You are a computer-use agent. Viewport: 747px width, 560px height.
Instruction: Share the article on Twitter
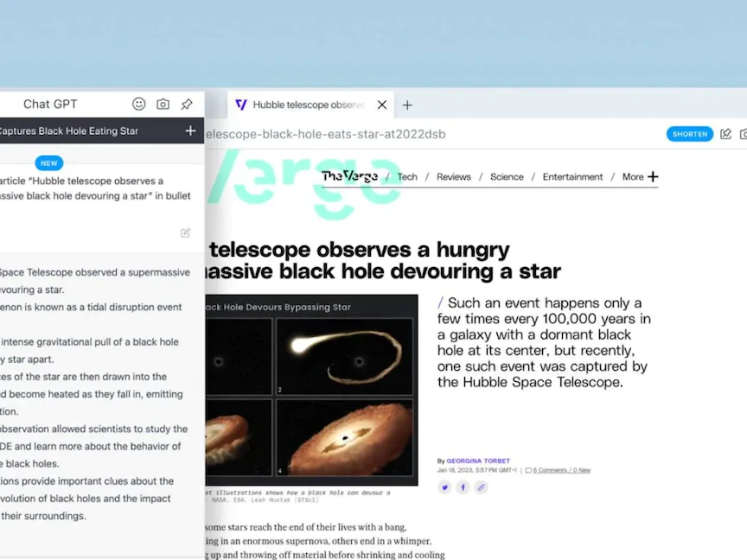click(x=444, y=487)
